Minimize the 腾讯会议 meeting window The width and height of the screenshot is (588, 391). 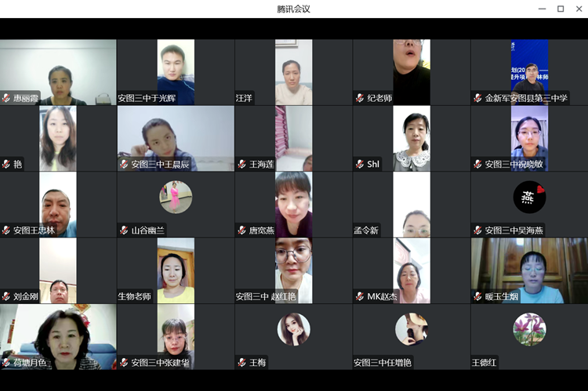pyautogui.click(x=542, y=9)
